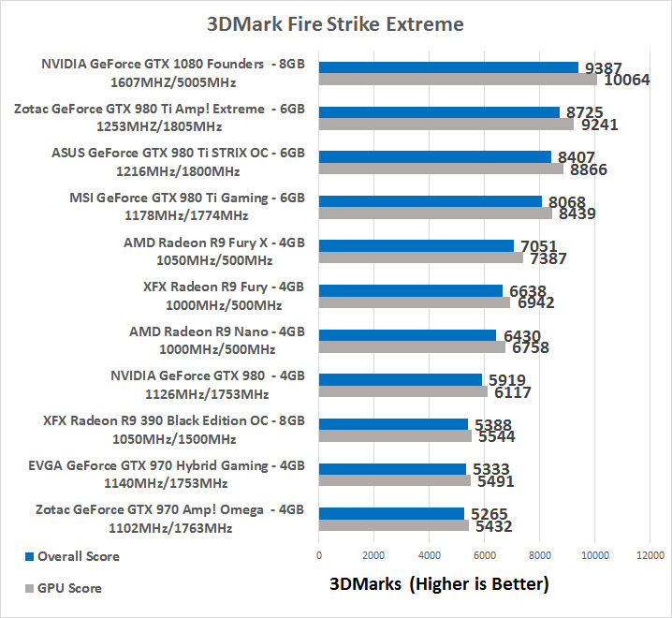This screenshot has height=618, width=672.
Task: Select the 10064 data label
Action: pyautogui.click(x=626, y=80)
